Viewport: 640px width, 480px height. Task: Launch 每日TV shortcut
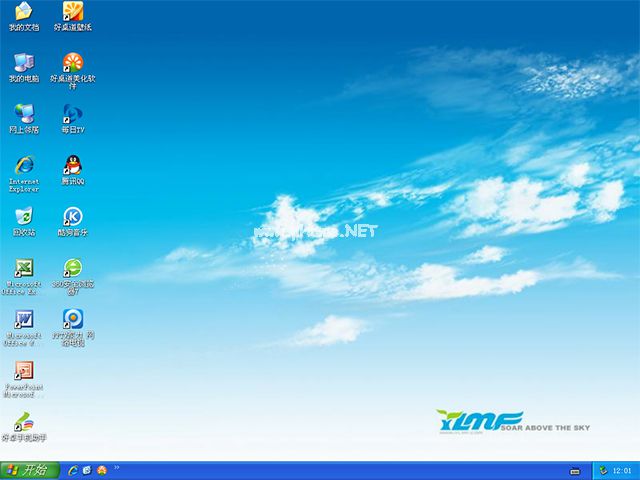click(x=72, y=114)
